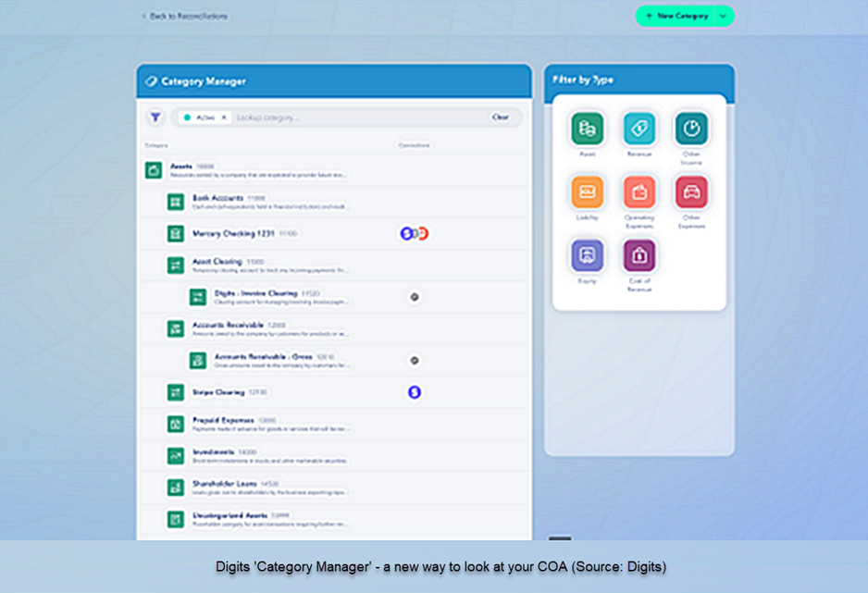Click the Assets category icon
Screen dimensions: 868x593
pyautogui.click(x=154, y=170)
